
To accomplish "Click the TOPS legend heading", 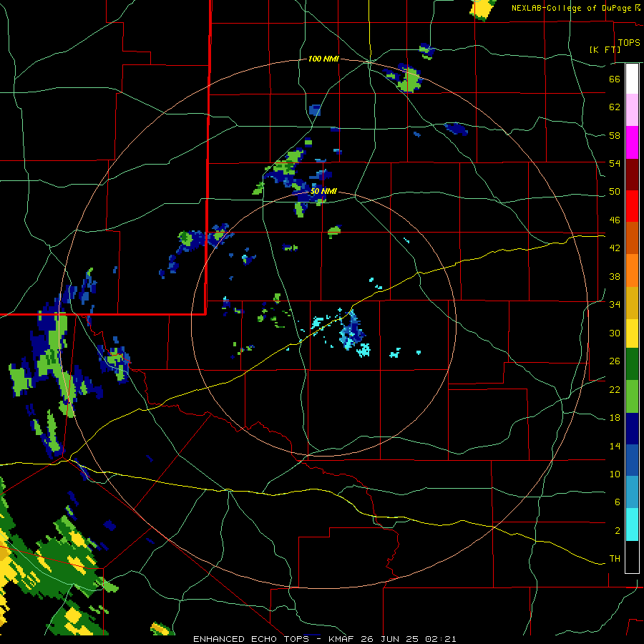I will (x=629, y=43).
